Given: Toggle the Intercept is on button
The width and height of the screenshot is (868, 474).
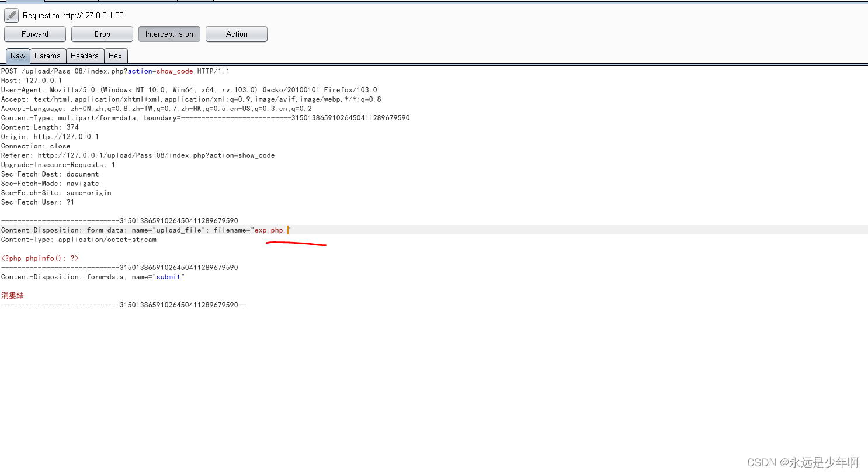Looking at the screenshot, I should (169, 34).
